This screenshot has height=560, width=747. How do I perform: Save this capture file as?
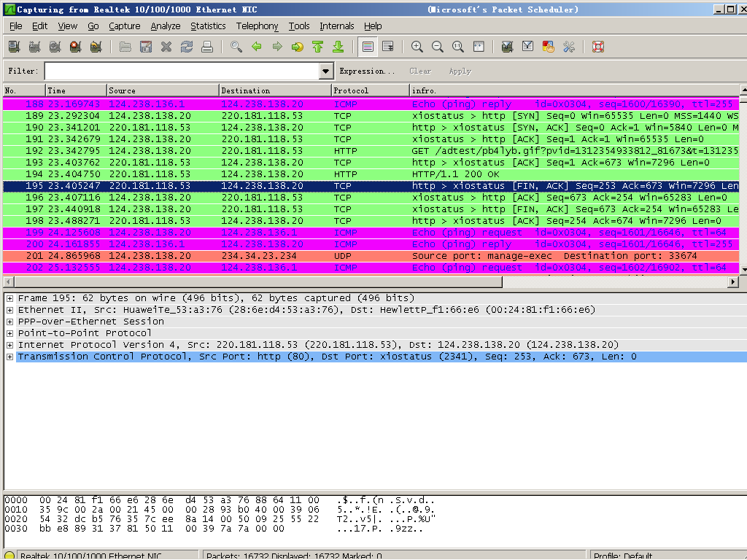point(146,47)
